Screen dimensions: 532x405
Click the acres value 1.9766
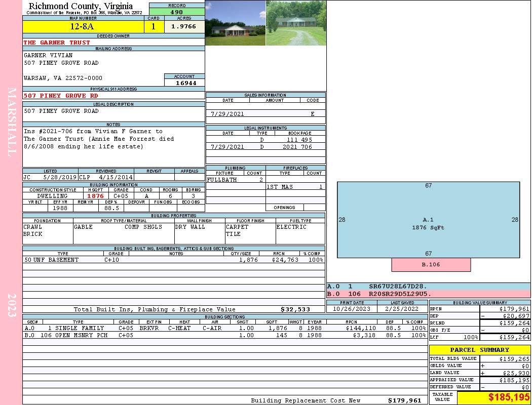tap(183, 26)
